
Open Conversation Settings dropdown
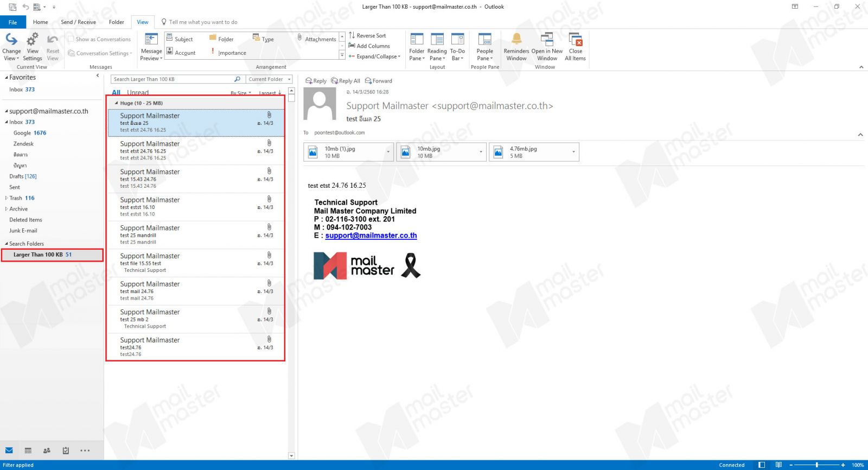click(100, 53)
